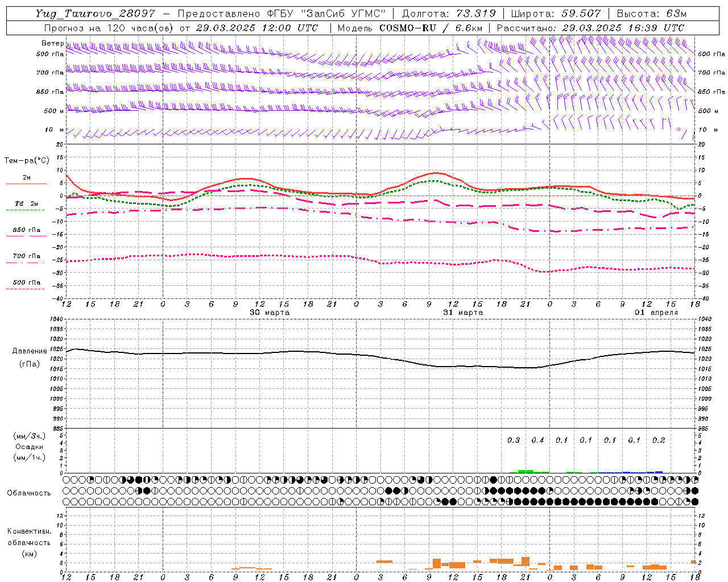Select the "ЗапСиб УГМС" provider text
This screenshot has height=582, width=728.
pos(344,14)
